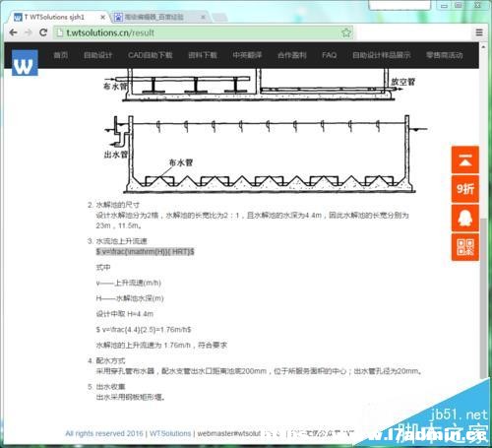
Task: Click the orange 9折 discount button
Action: (x=465, y=189)
